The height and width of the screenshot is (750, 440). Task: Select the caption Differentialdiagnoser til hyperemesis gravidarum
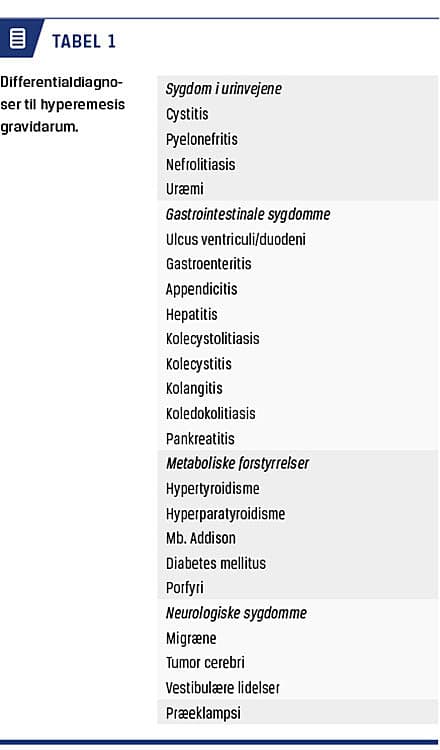[x=63, y=104]
